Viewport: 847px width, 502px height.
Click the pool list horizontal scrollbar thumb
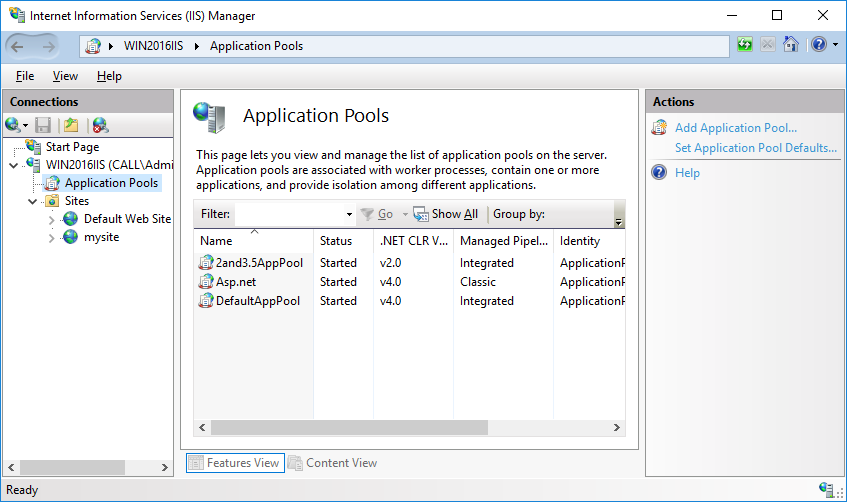point(349,427)
